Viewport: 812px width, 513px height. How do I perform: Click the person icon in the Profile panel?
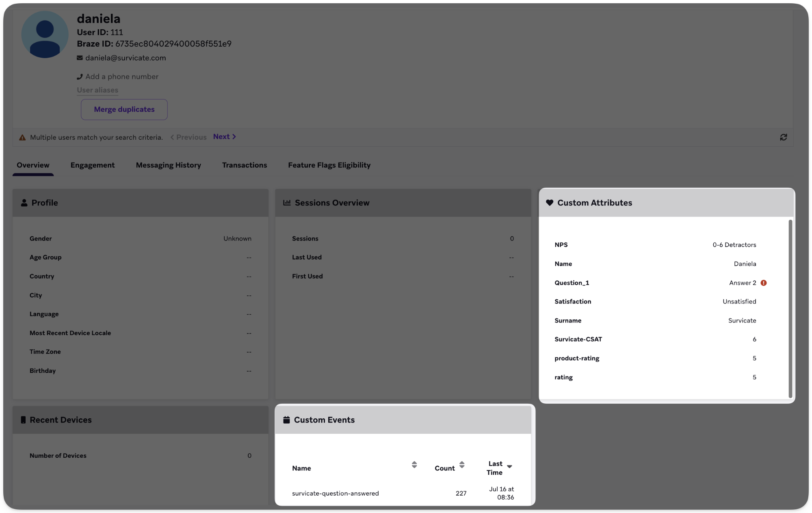(24, 202)
